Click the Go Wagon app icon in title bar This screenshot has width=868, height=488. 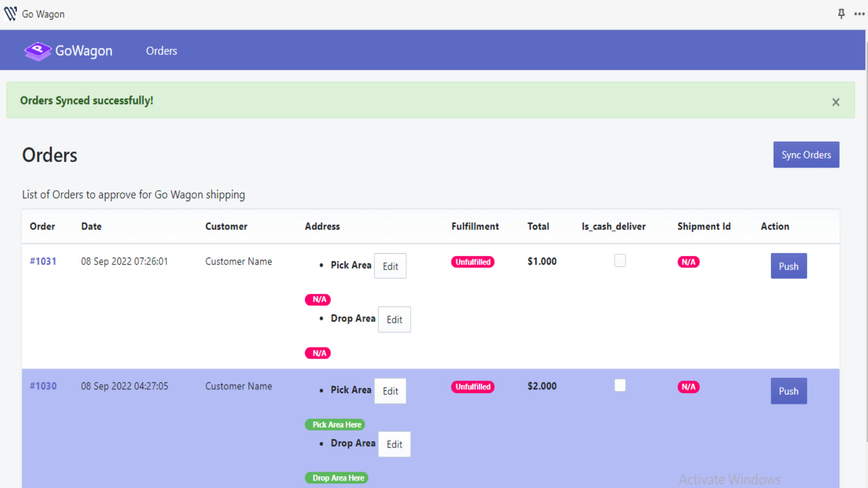(10, 14)
